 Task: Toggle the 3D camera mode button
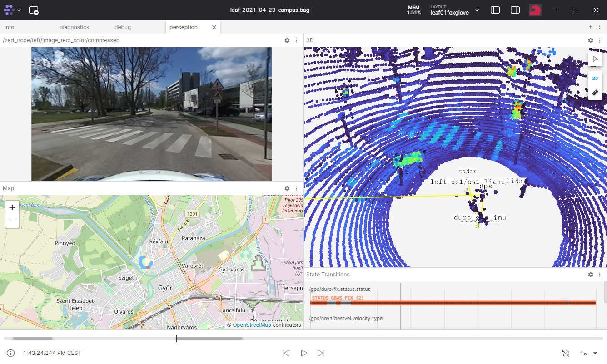[x=595, y=78]
